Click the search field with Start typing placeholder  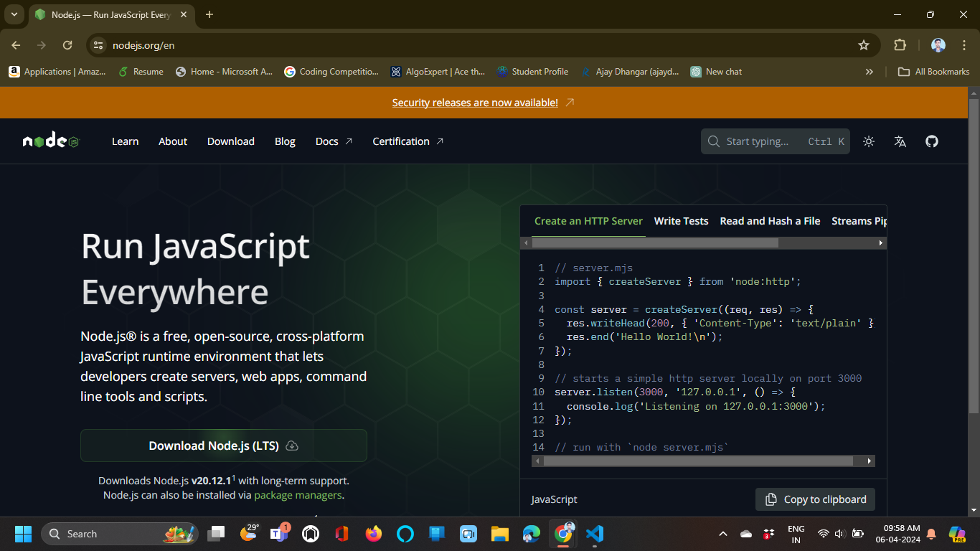[x=775, y=141]
